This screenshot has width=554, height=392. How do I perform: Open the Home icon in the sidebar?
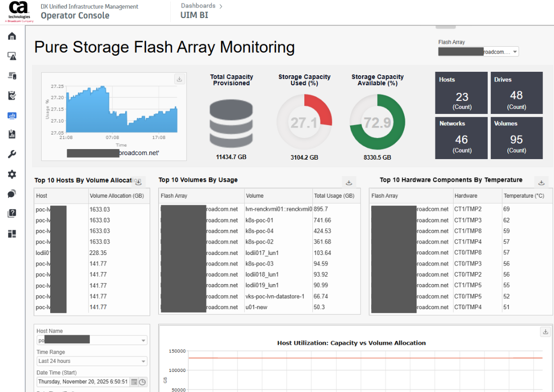(12, 36)
